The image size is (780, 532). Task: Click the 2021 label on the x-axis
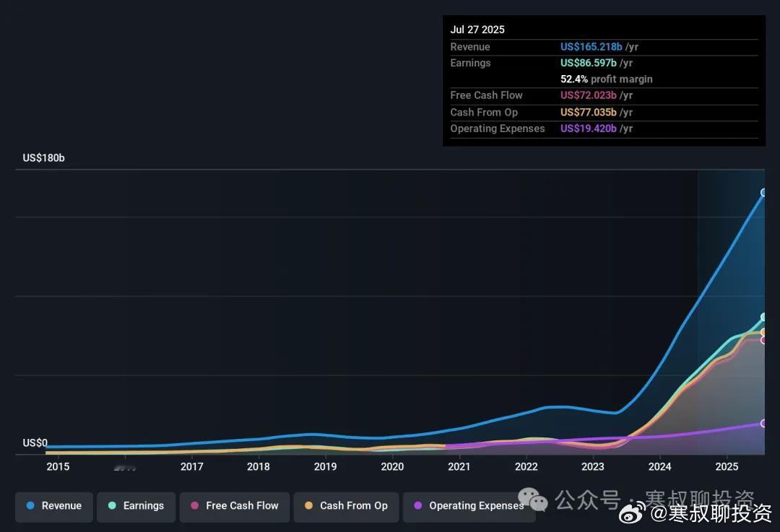click(x=459, y=467)
